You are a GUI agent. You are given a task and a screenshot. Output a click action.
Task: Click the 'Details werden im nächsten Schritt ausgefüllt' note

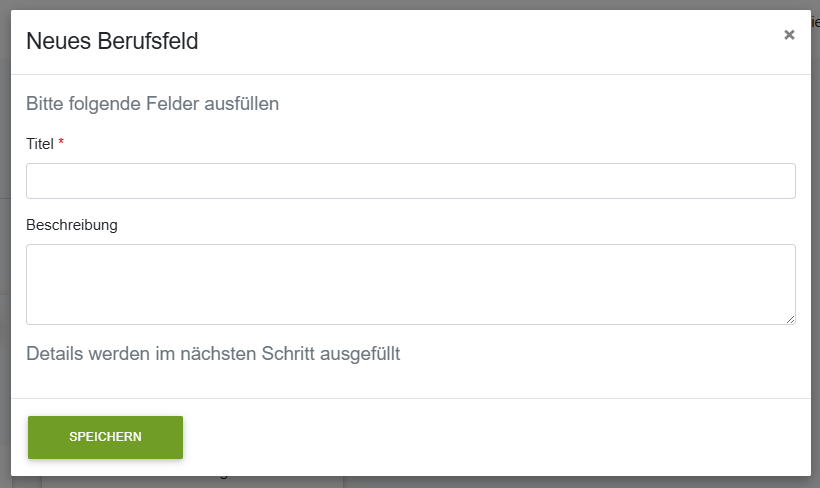[x=213, y=354]
